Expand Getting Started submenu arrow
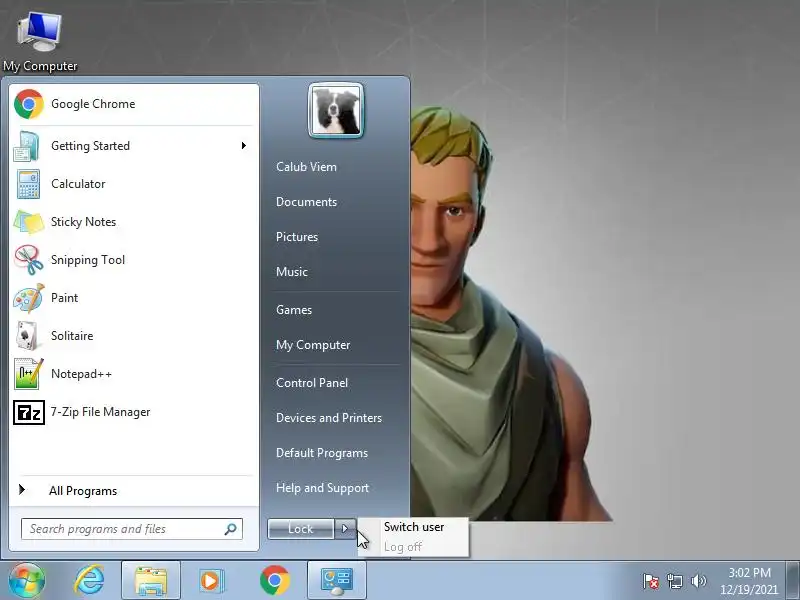The image size is (800, 600). point(244,146)
